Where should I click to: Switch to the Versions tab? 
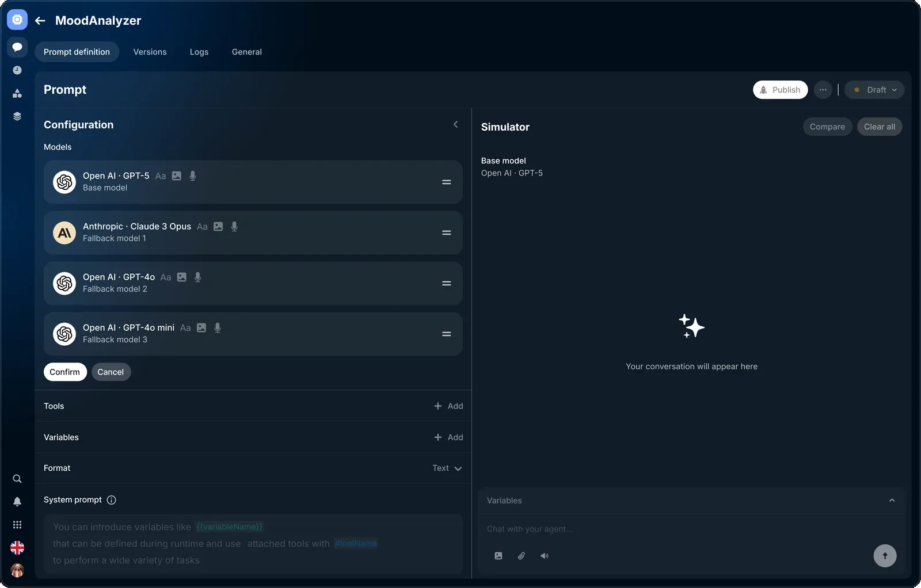pos(150,52)
